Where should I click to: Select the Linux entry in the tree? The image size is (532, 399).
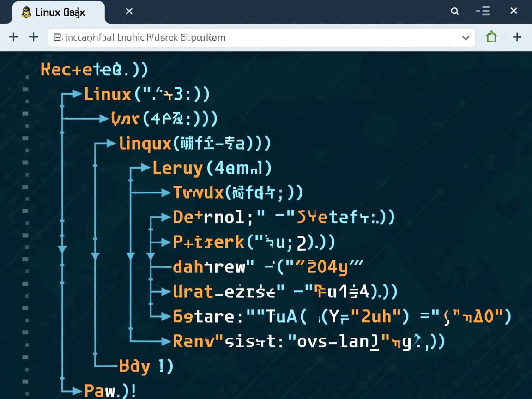pos(107,94)
